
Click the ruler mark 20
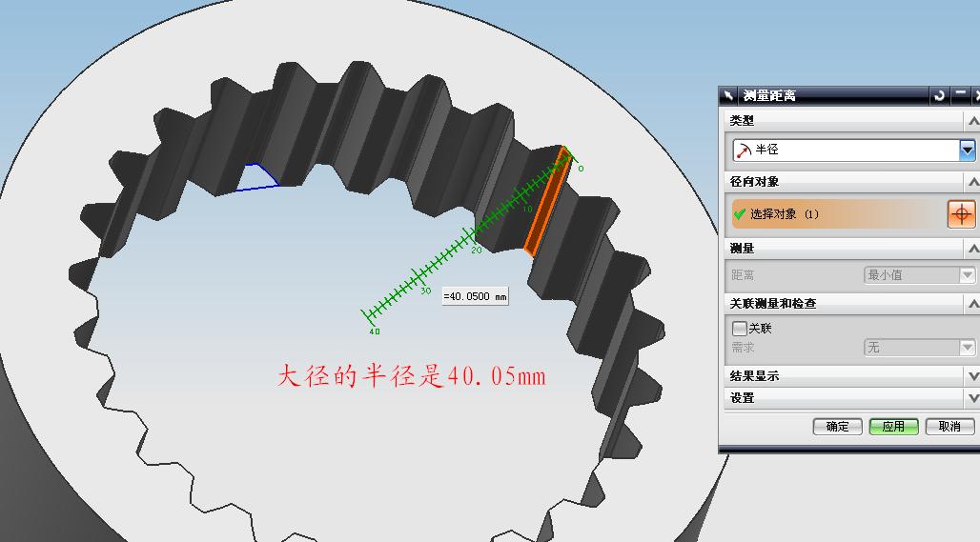477,250
